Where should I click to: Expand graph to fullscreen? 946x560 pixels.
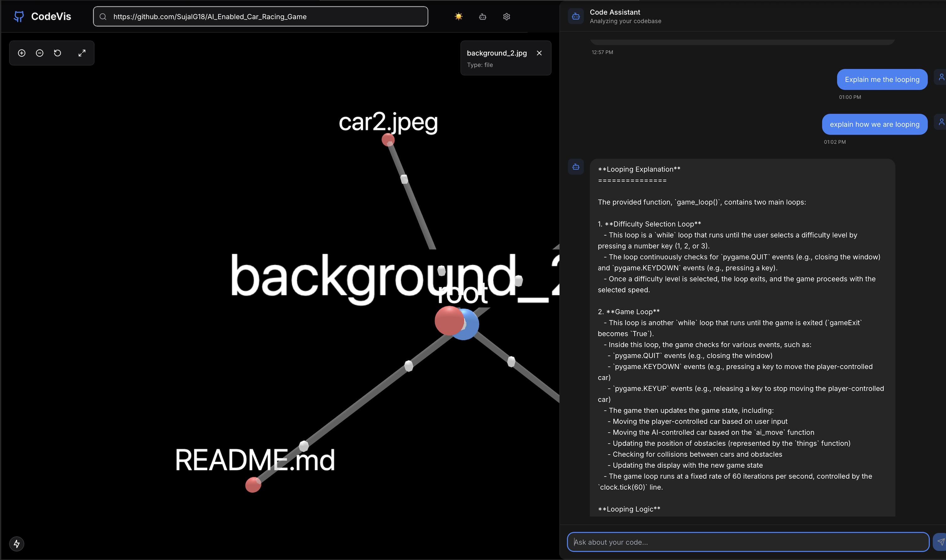(82, 53)
